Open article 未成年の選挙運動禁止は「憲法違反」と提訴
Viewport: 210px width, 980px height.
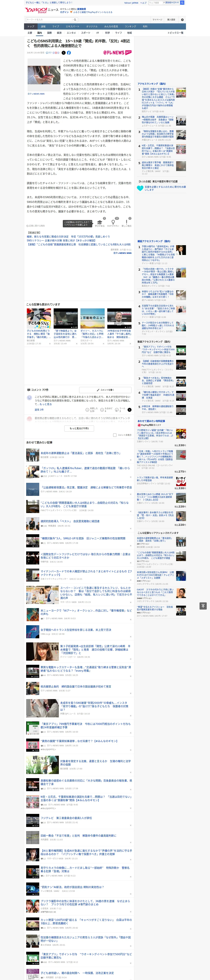point(80,453)
